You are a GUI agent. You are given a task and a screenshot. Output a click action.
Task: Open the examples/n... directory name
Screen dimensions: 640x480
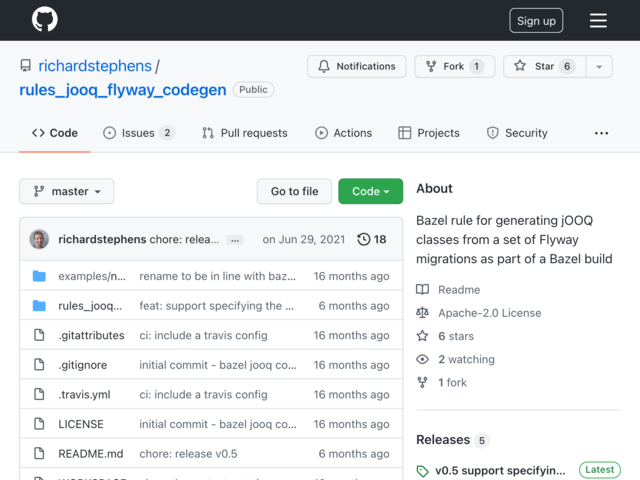[x=92, y=276]
